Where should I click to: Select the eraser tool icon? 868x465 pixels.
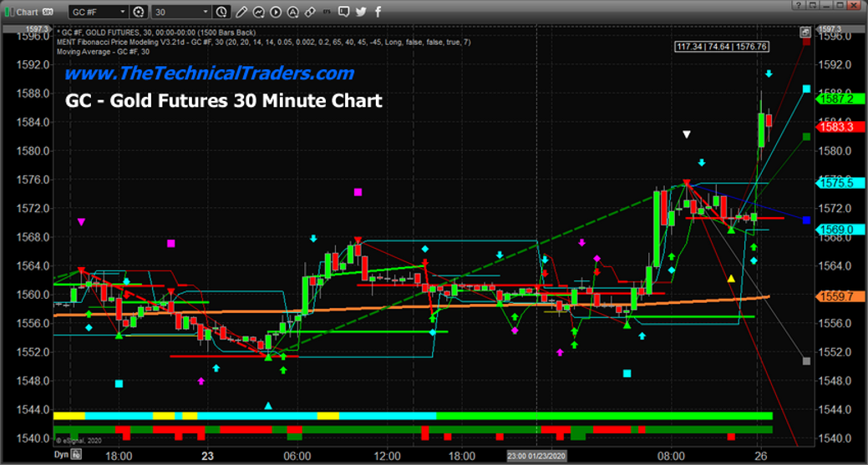point(311,12)
